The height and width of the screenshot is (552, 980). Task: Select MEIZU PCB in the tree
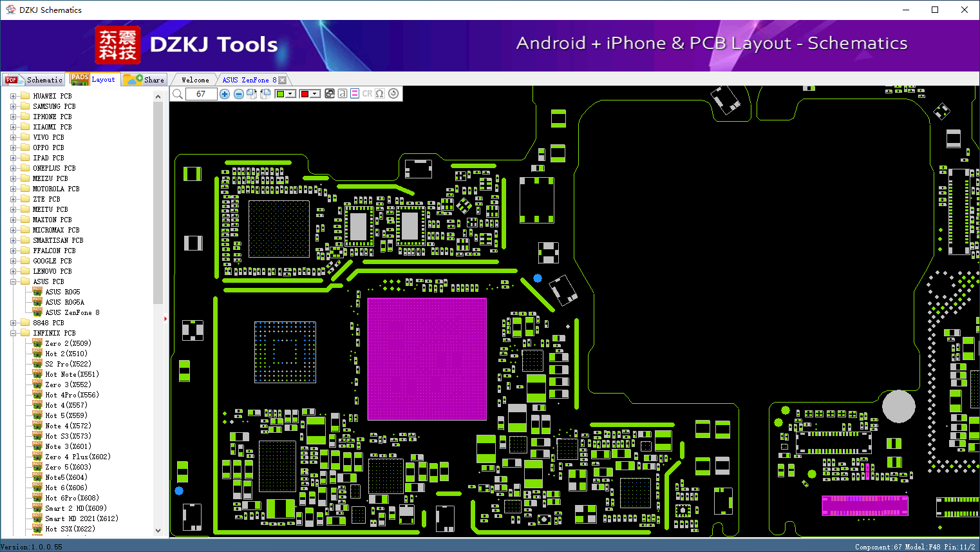pos(50,178)
